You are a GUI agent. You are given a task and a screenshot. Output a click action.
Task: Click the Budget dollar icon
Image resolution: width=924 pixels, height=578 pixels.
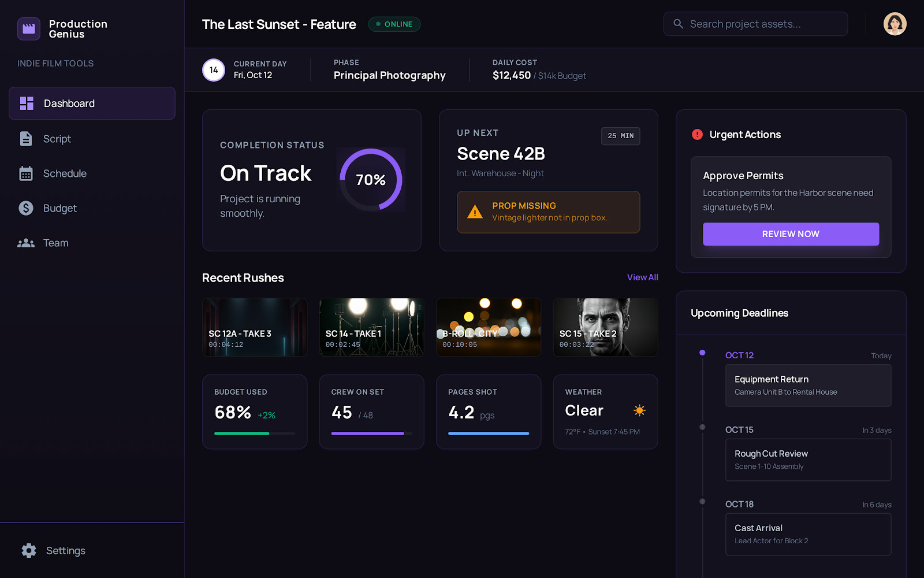tap(26, 208)
